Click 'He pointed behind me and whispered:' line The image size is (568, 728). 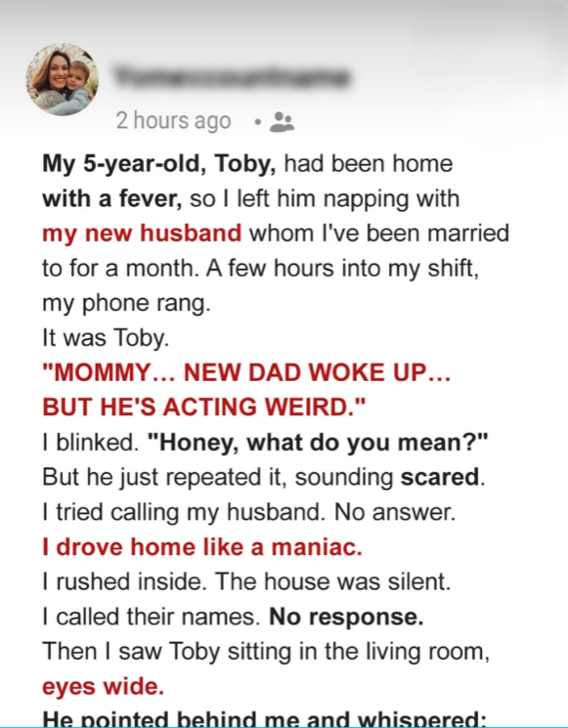click(x=264, y=718)
